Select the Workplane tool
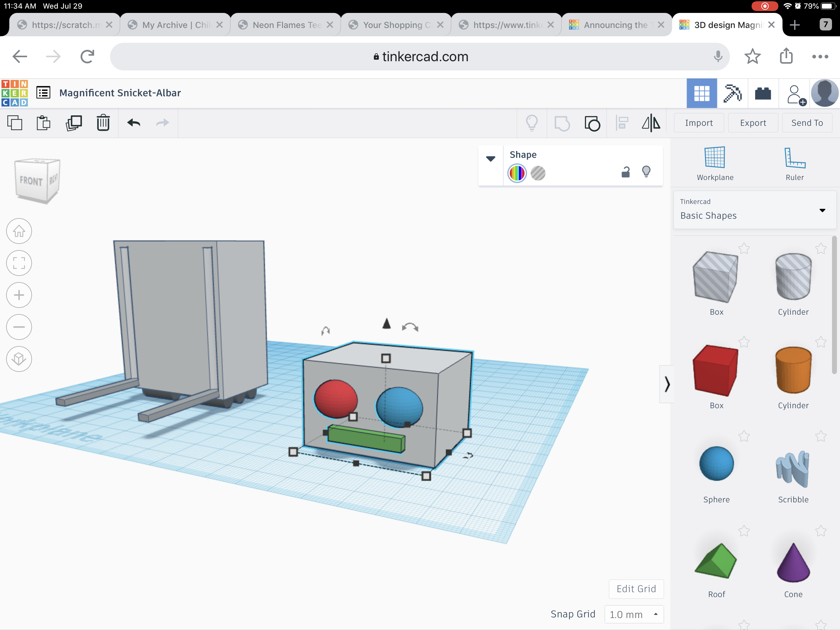The height and width of the screenshot is (630, 840). click(x=715, y=163)
